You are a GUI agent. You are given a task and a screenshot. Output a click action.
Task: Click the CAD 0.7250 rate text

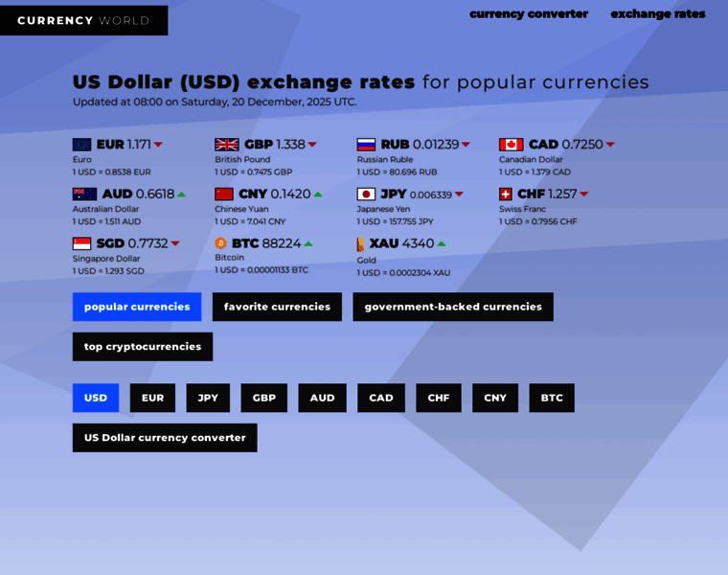click(566, 145)
